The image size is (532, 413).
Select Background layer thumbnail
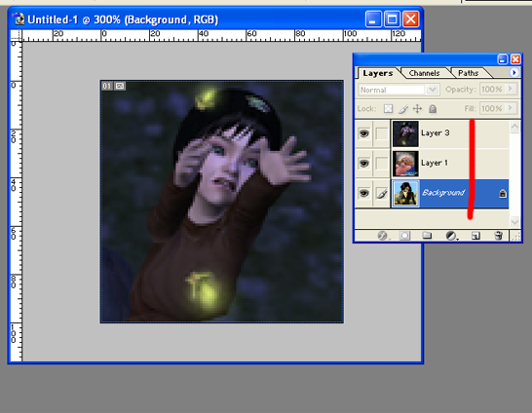point(405,193)
